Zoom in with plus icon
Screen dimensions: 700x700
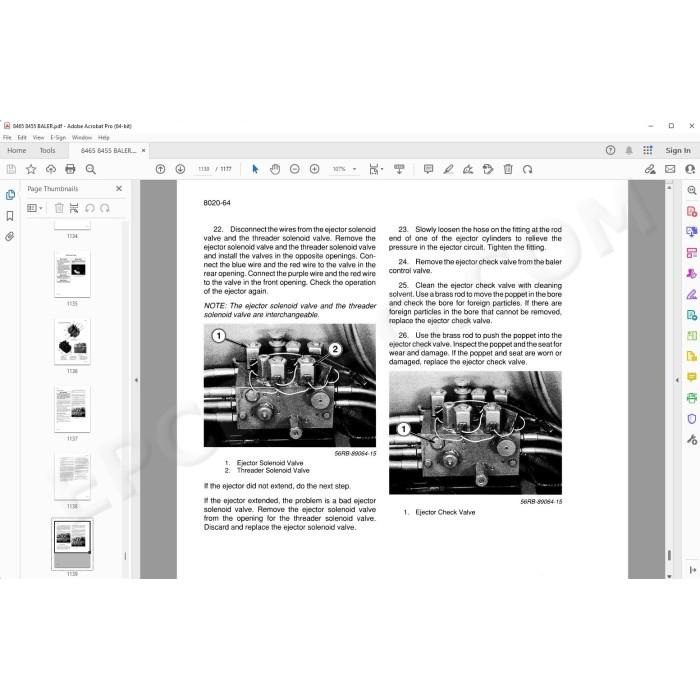[x=315, y=169]
